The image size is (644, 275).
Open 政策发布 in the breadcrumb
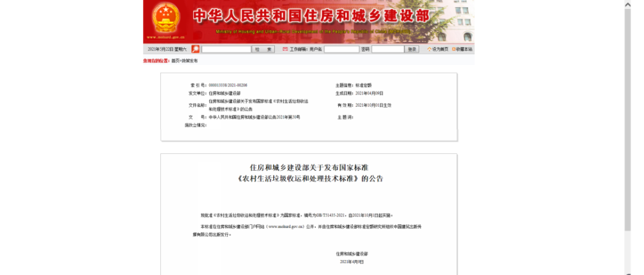(189, 61)
